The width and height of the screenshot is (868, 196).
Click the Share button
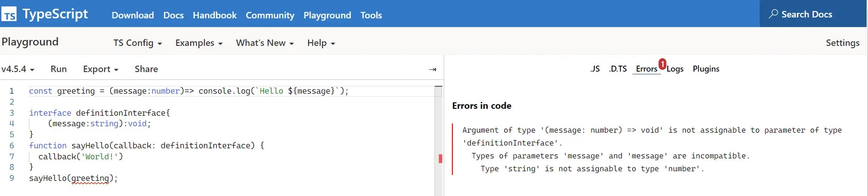[x=146, y=69]
